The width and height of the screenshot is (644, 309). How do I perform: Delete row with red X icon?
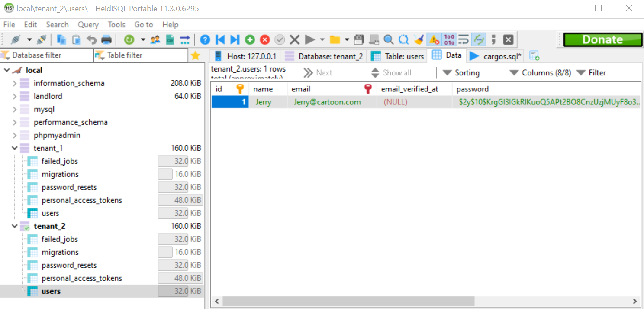point(265,40)
